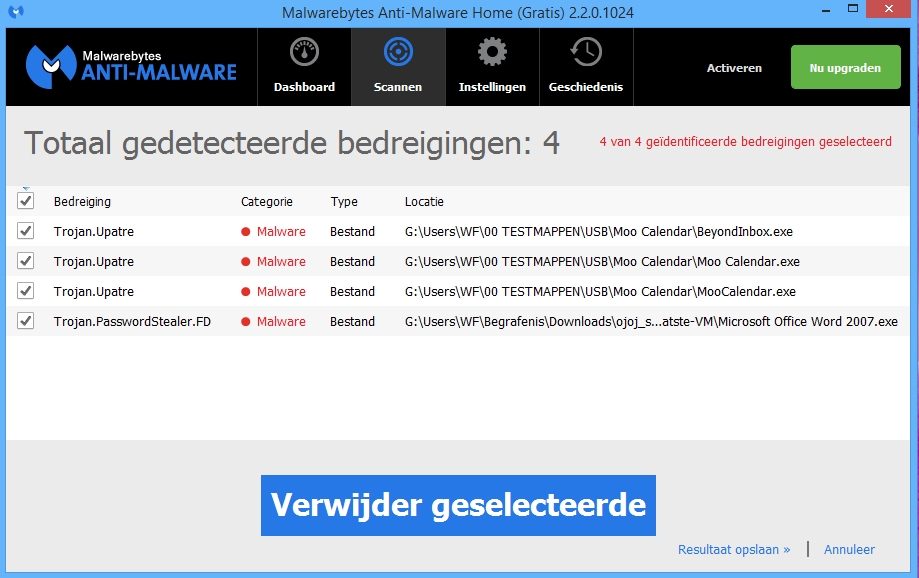Open the Dashboard gauge icon
This screenshot has width=919, height=578.
(x=304, y=52)
